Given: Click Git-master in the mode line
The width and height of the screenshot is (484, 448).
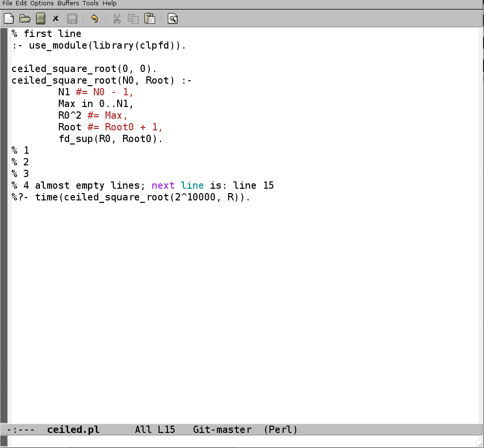Looking at the screenshot, I should (222, 430).
